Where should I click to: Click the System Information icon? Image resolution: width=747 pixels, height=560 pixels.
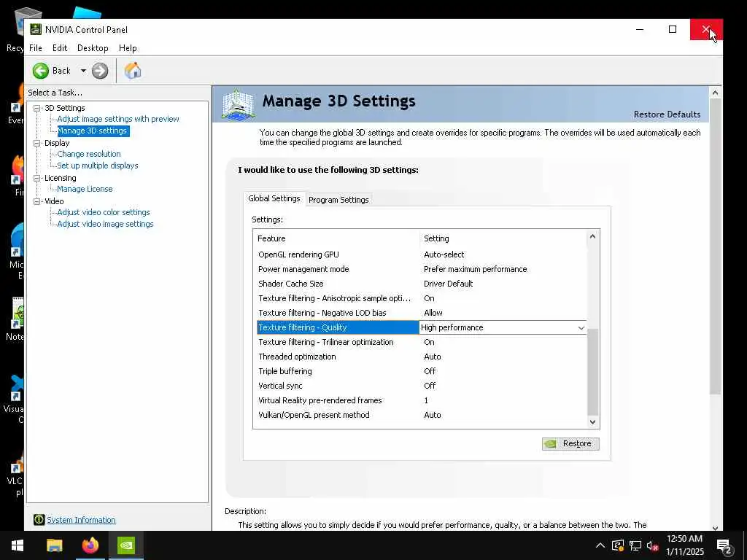coord(39,520)
